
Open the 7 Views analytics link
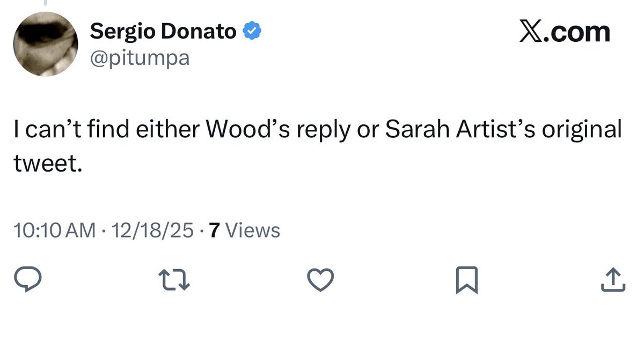pos(244,230)
